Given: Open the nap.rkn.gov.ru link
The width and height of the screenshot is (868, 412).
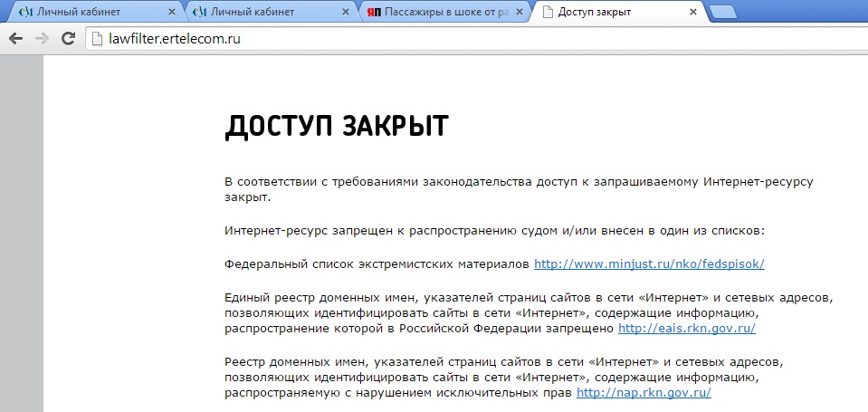Looking at the screenshot, I should 644,393.
